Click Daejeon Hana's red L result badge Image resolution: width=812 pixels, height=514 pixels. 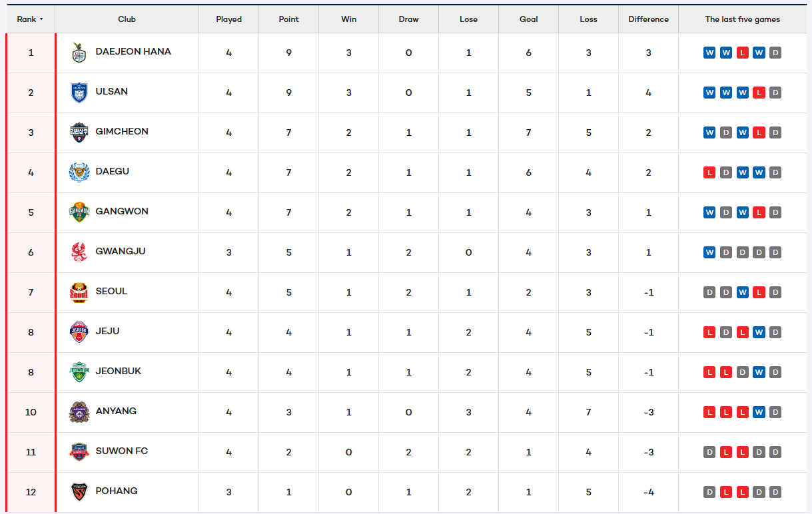click(742, 53)
